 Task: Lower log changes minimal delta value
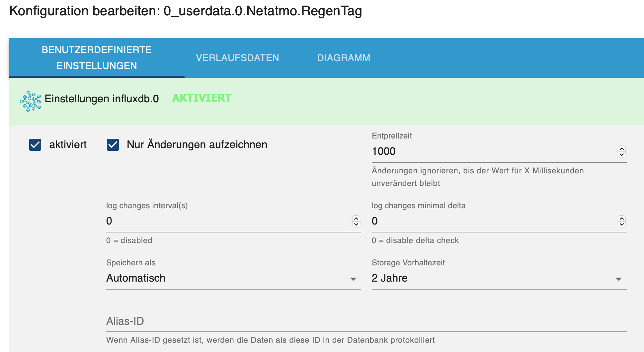621,224
